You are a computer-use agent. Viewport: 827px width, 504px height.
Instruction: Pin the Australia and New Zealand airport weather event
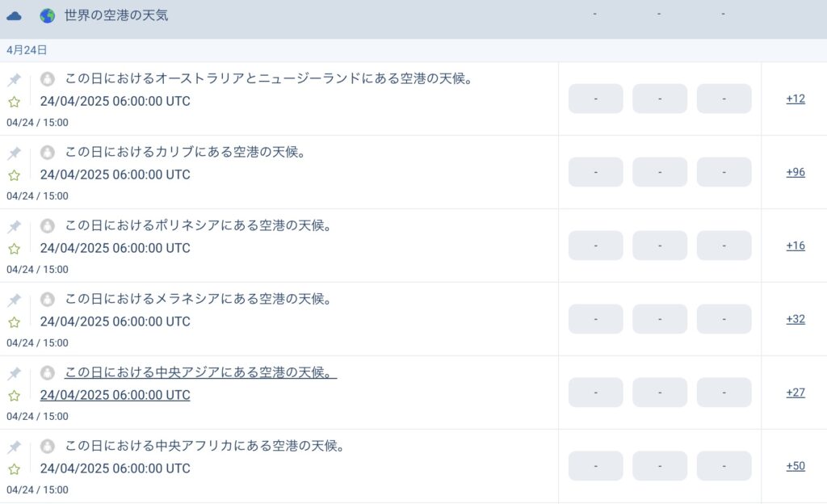pos(15,80)
